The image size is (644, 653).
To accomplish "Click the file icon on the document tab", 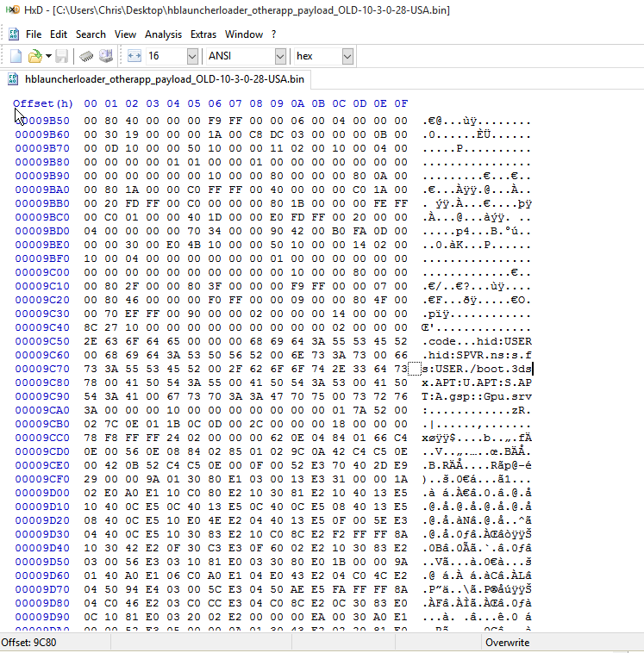I will (x=13, y=79).
